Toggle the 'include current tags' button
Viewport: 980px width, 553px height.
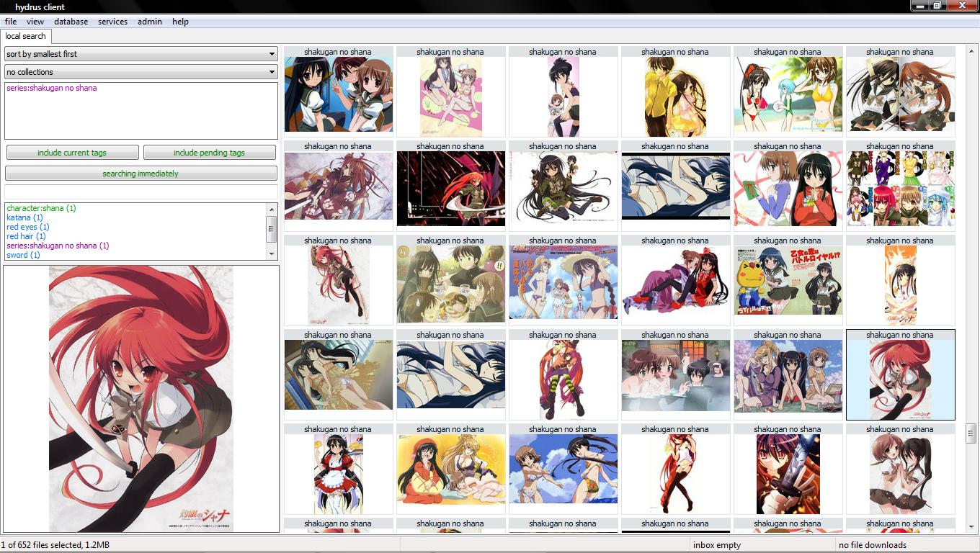coord(72,153)
